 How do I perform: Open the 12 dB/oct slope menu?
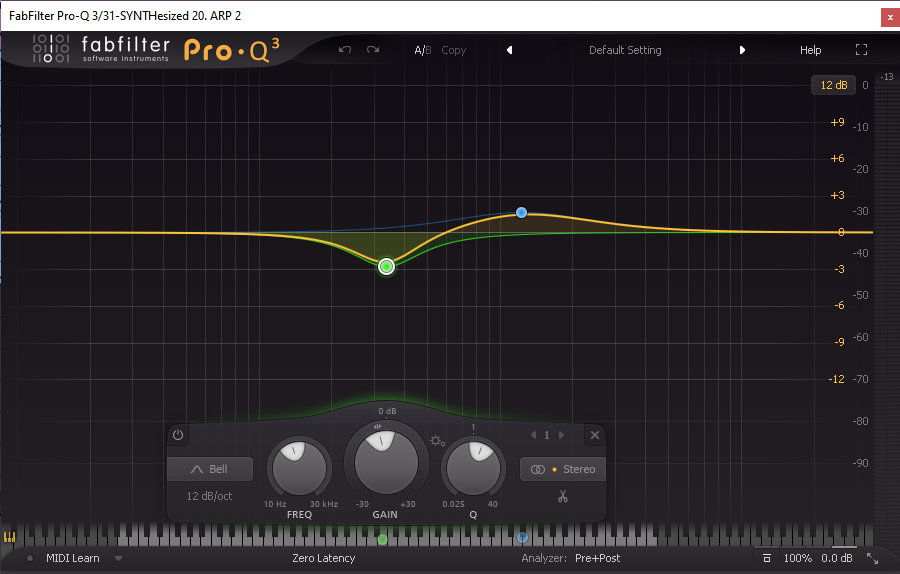tap(209, 496)
